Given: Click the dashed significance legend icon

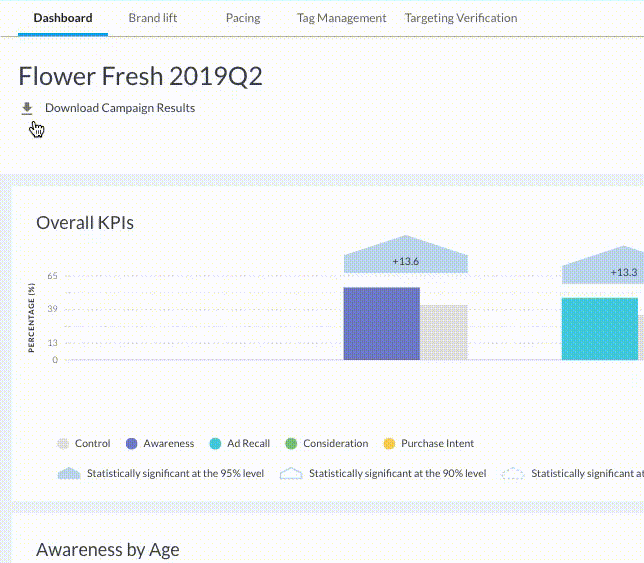Looking at the screenshot, I should [513, 474].
